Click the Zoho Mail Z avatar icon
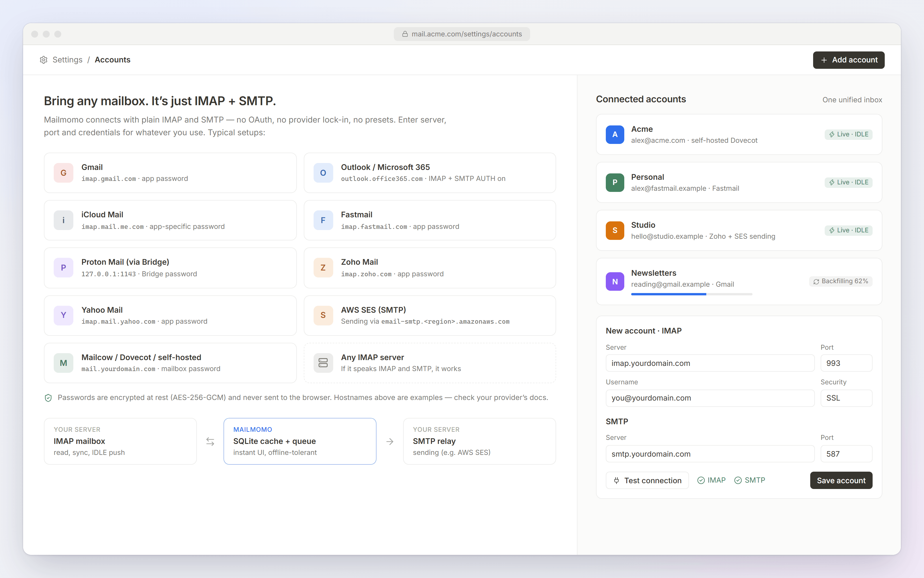924x578 pixels. point(323,268)
